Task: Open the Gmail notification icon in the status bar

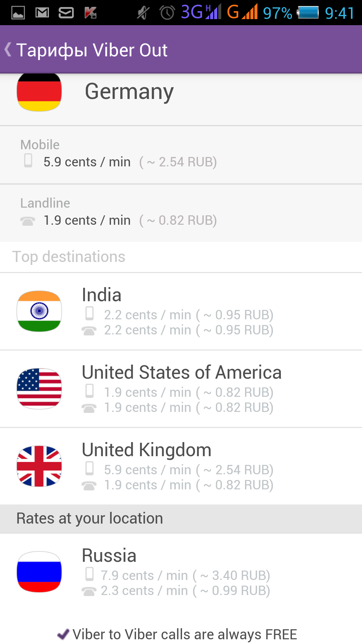Action: click(x=42, y=13)
